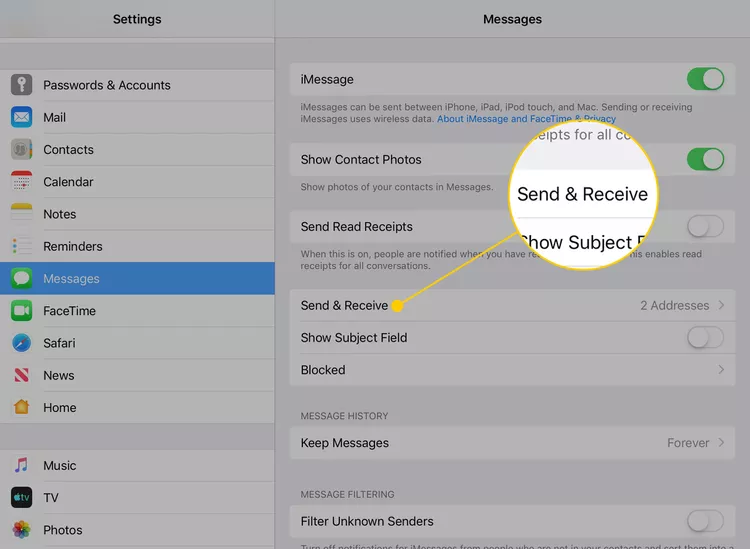Open FaceTime settings
750x549 pixels.
pyautogui.click(x=137, y=311)
